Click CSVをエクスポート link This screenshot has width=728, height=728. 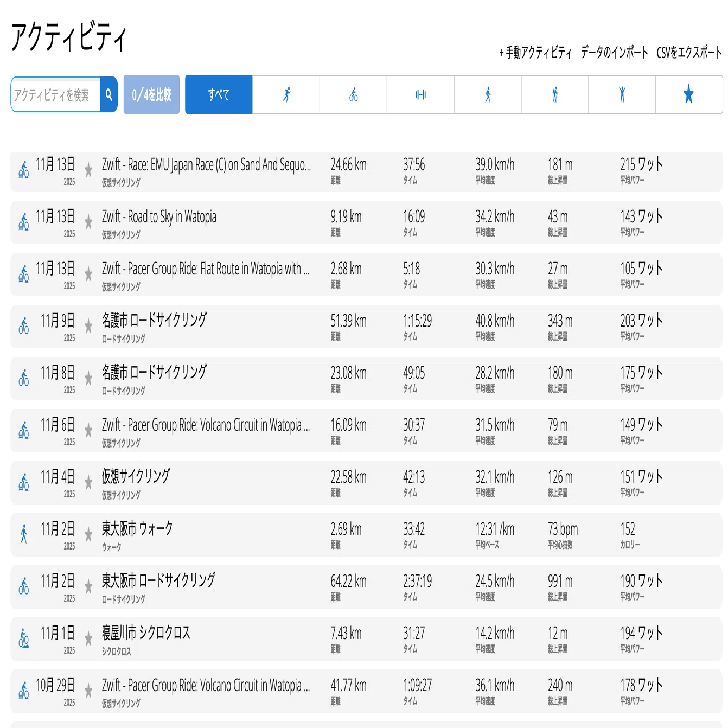tap(689, 53)
